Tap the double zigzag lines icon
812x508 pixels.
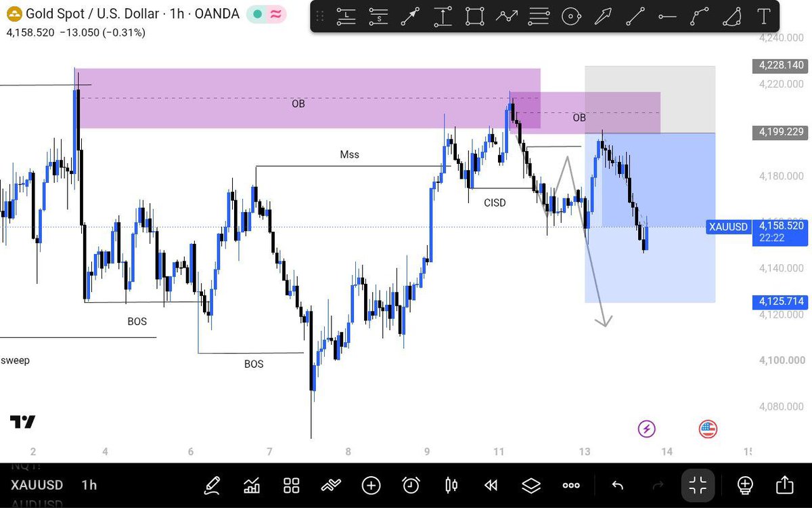click(x=332, y=485)
